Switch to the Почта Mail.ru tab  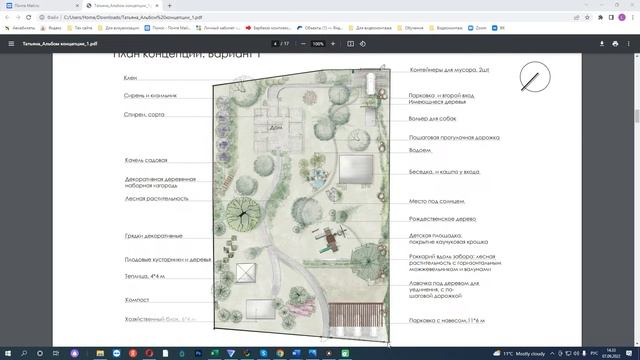pos(41,6)
